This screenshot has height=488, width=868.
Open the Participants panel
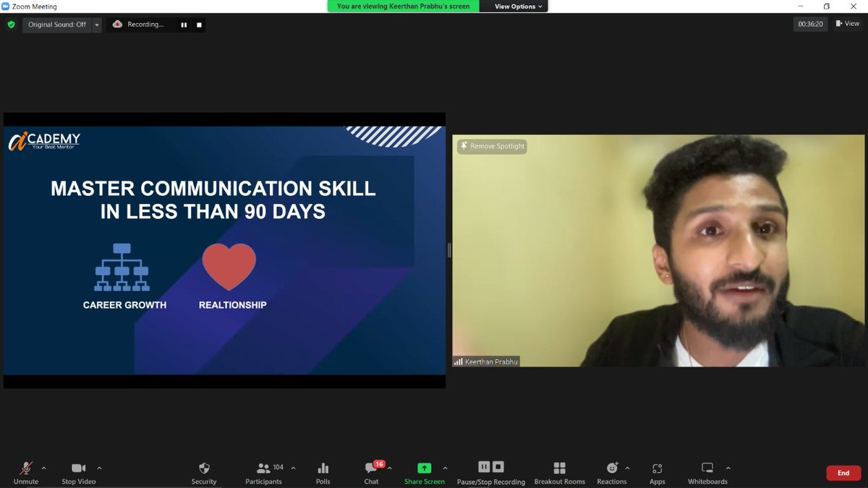click(x=264, y=473)
